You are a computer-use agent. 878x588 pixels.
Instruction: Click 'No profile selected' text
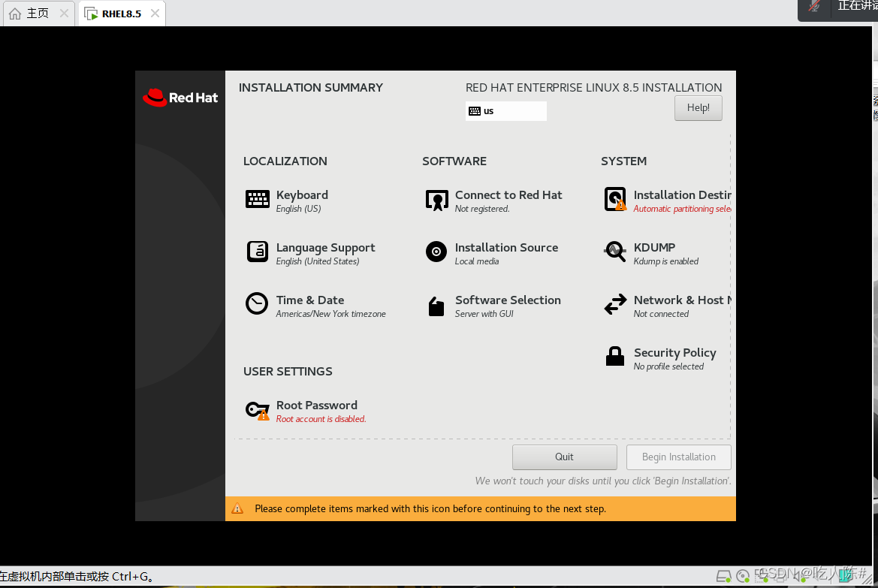tap(668, 366)
